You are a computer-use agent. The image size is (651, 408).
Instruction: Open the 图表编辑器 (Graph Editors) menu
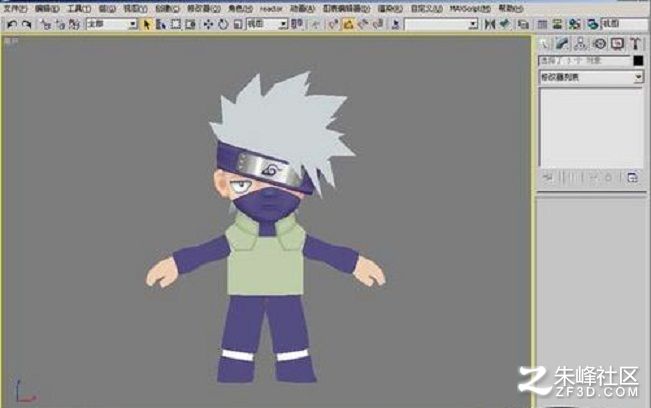click(346, 8)
